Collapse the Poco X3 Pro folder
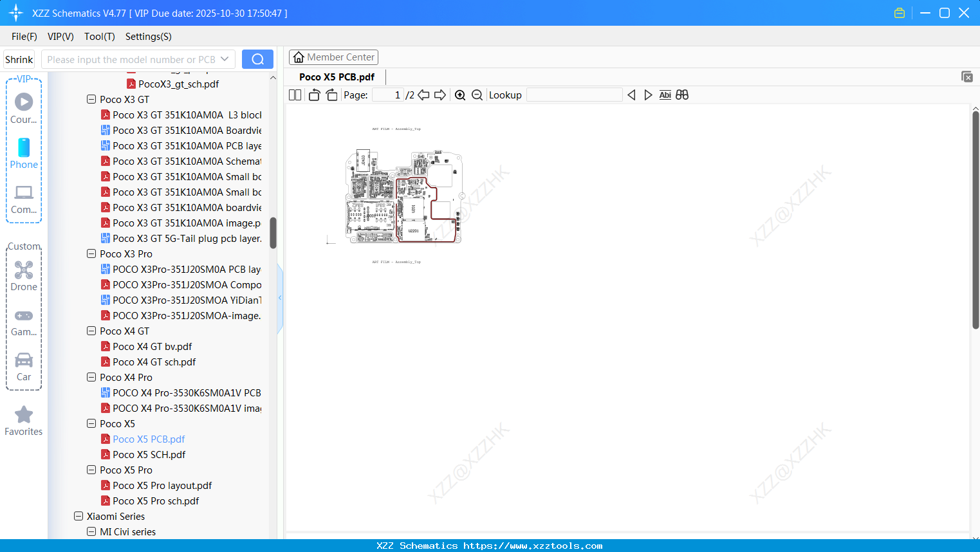This screenshot has height=552, width=980. click(x=91, y=254)
